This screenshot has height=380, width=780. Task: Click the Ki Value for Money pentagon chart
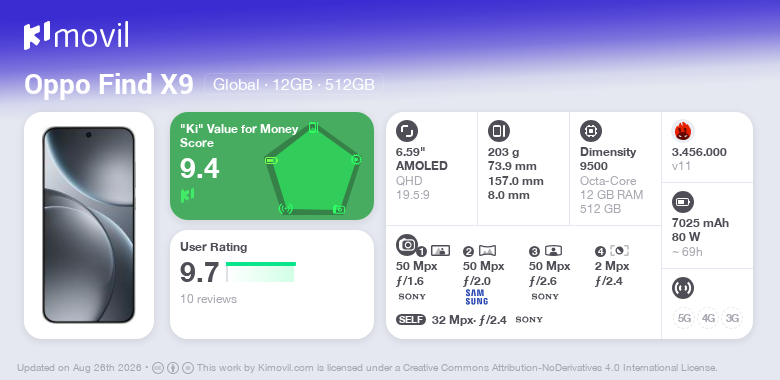(313, 168)
